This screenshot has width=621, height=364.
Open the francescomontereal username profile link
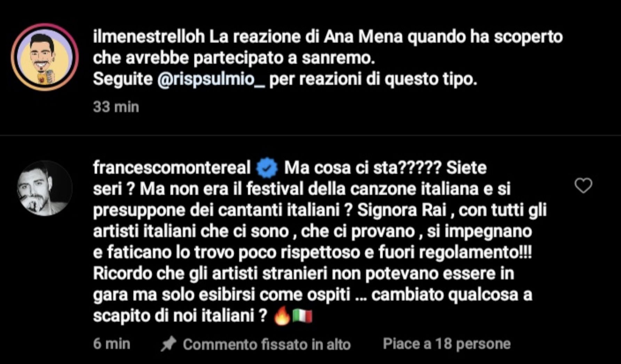tap(172, 168)
